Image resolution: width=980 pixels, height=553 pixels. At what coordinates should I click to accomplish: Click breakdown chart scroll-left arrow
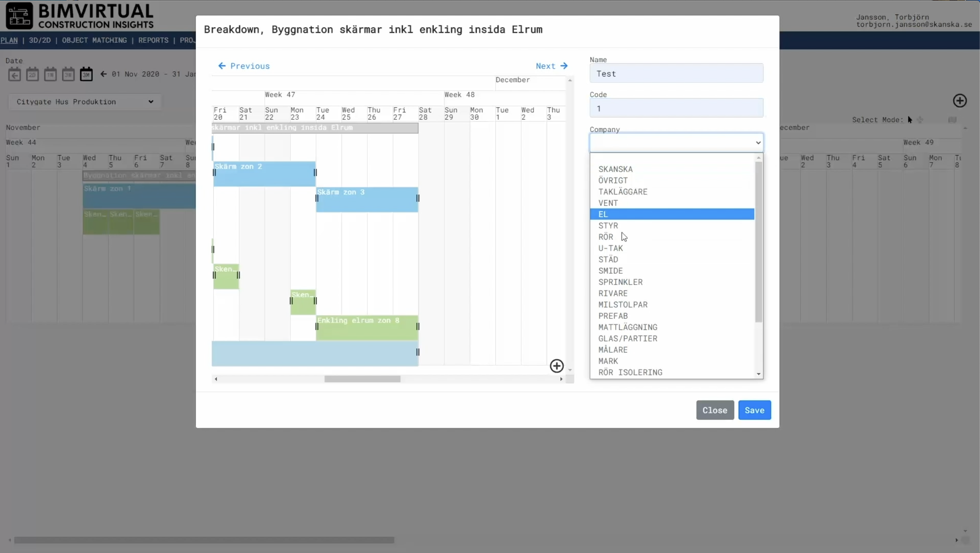point(216,379)
